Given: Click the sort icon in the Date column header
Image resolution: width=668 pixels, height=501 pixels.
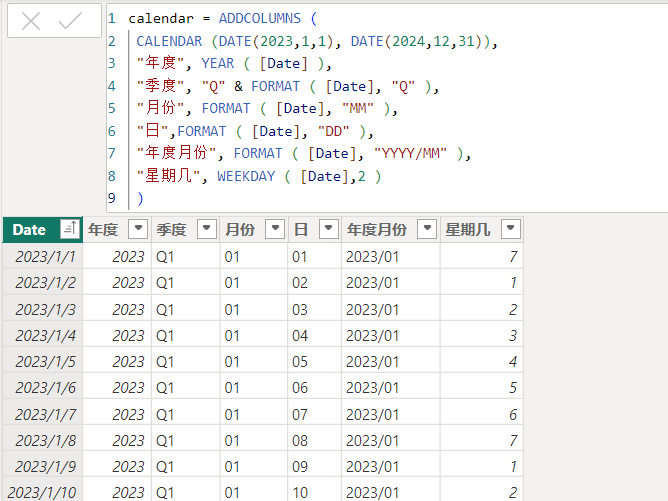Looking at the screenshot, I should [70, 229].
